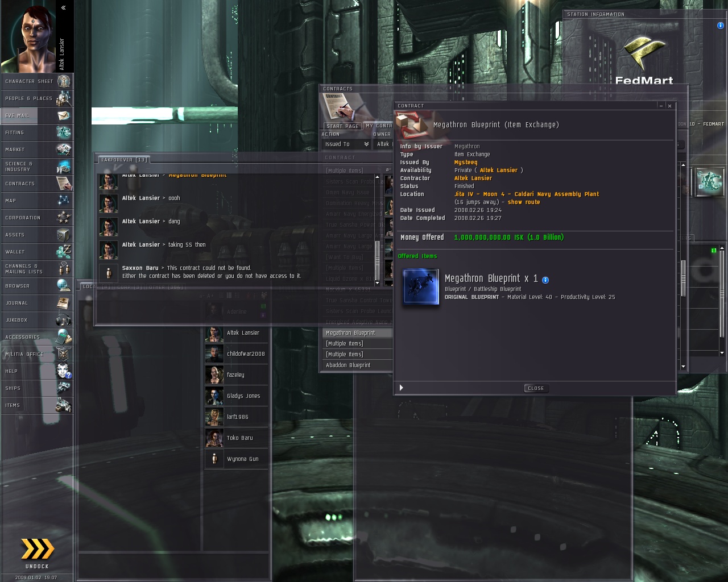Open the Market browser
Viewport: 728px width, 582px height.
37,149
